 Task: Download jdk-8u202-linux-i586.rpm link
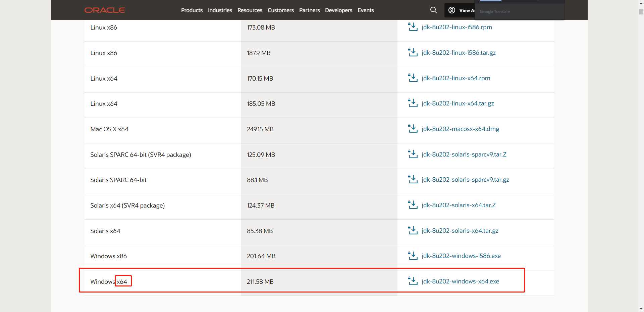pos(457,27)
